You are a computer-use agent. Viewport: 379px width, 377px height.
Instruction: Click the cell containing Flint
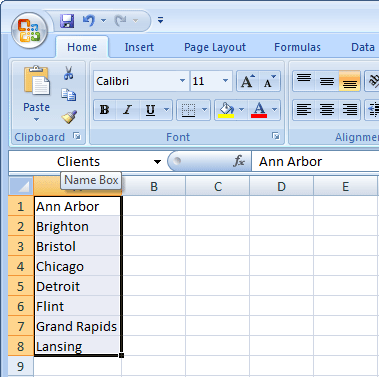[78, 306]
